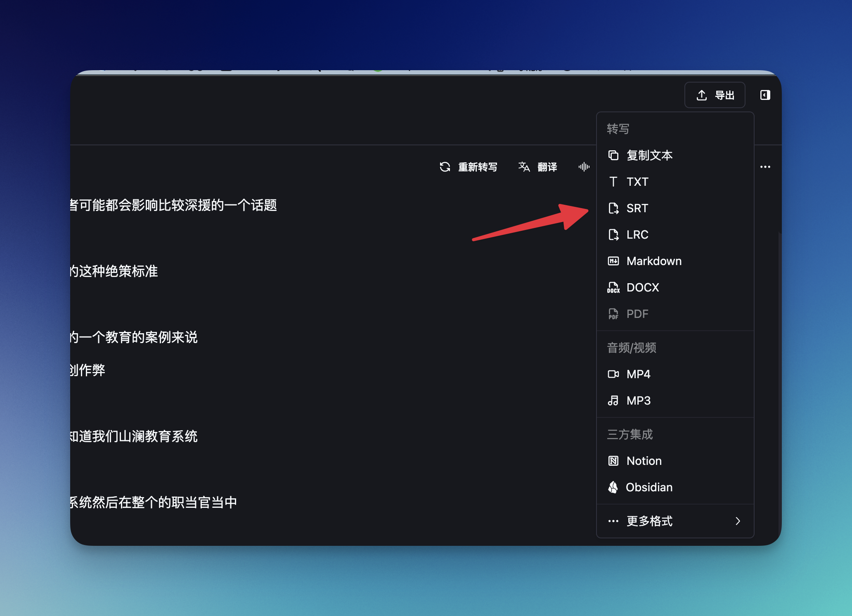The height and width of the screenshot is (616, 852).
Task: Click transcript line 的这种绝策标准
Action: click(x=114, y=271)
